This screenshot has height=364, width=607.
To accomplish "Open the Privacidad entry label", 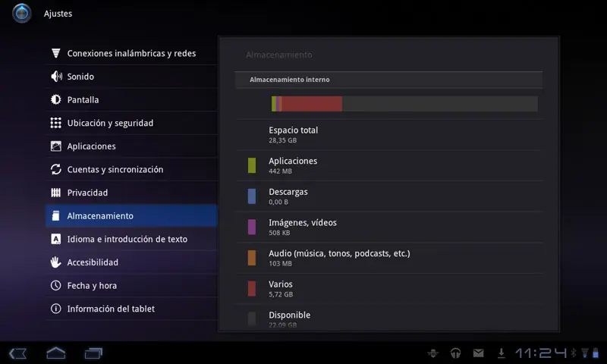I will tap(87, 193).
